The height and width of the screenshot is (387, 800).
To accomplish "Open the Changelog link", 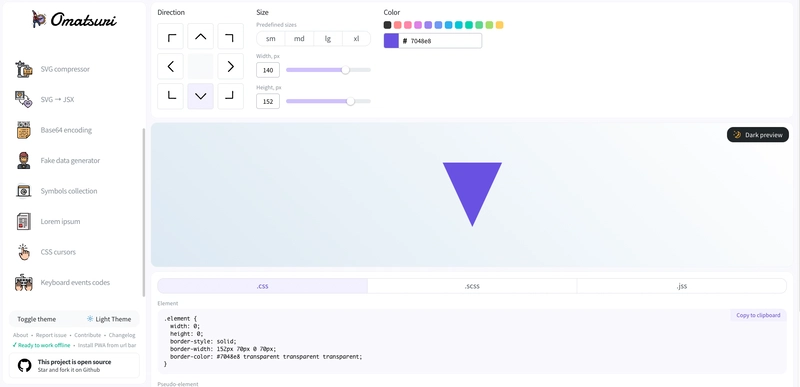I will click(122, 335).
